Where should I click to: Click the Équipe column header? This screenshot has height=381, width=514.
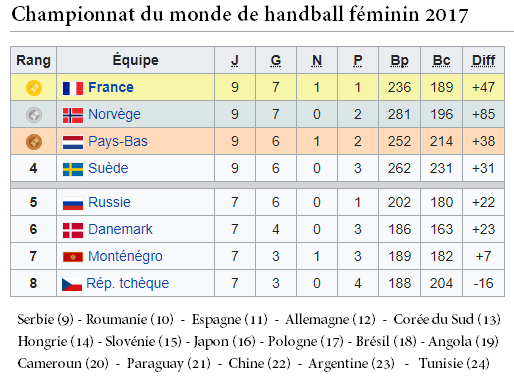[135, 60]
